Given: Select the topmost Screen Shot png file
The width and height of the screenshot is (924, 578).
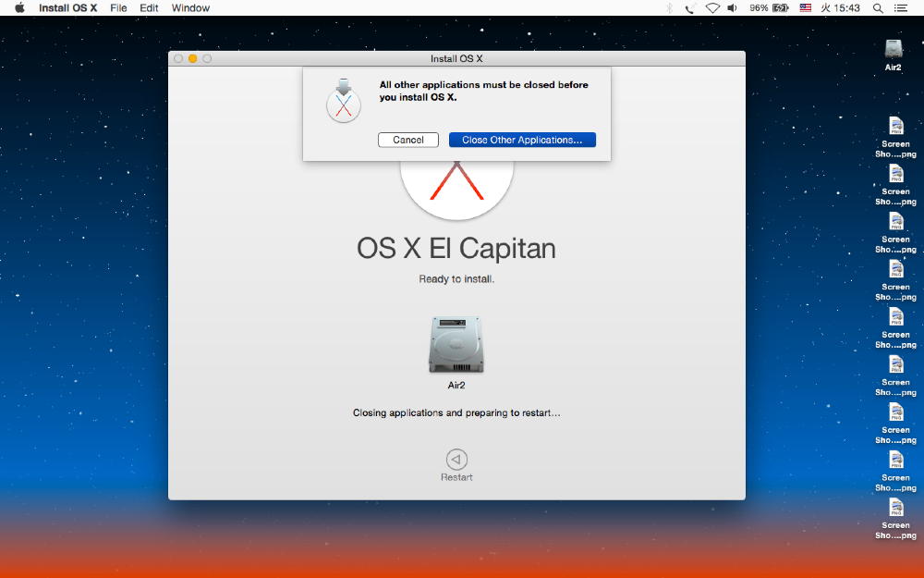Looking at the screenshot, I should tap(895, 138).
